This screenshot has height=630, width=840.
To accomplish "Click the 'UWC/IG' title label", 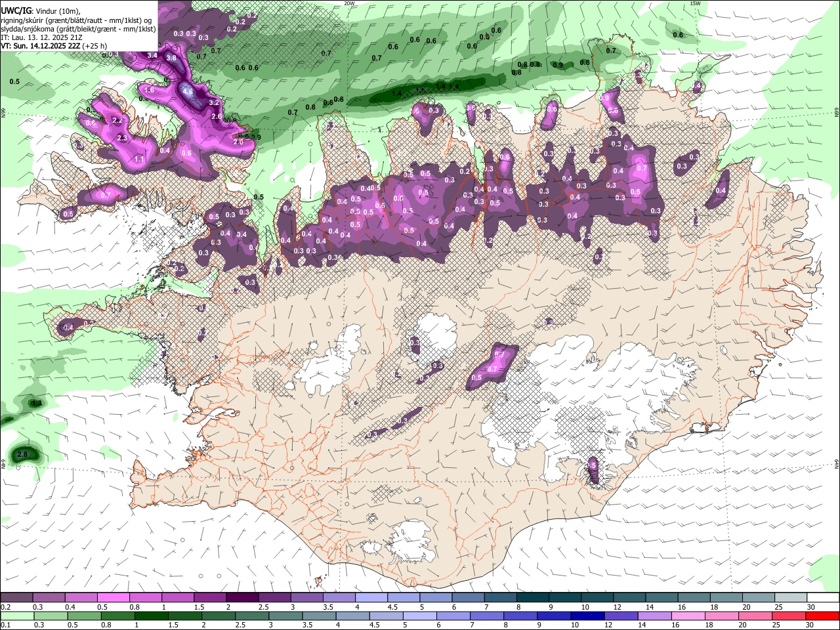I will 16,11.
